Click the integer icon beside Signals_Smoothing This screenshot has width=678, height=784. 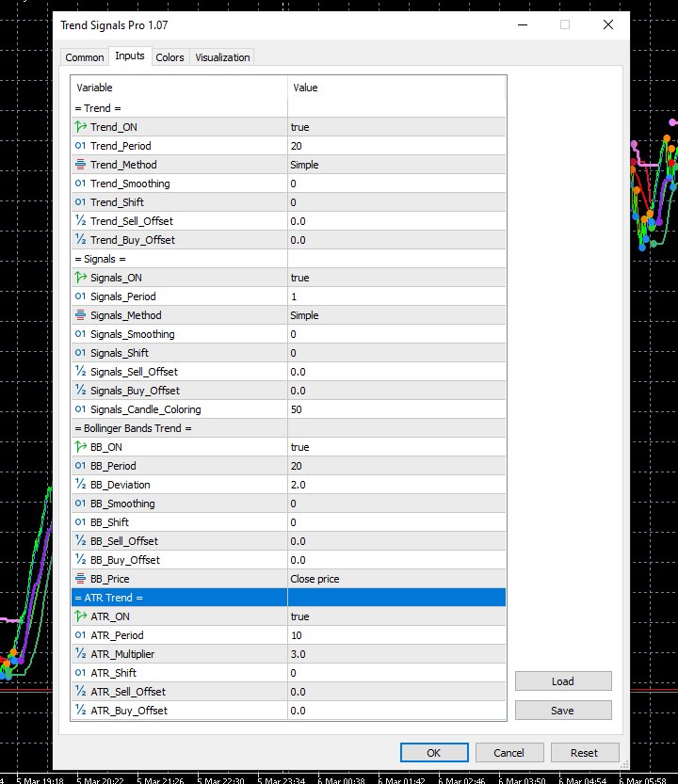tap(81, 334)
